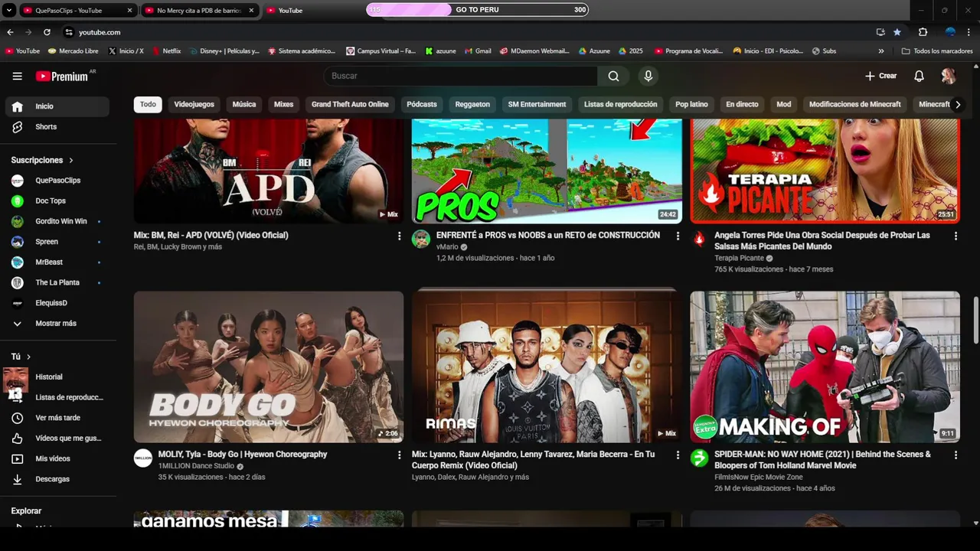Switch to QuePasoClips browser tab

(77, 11)
